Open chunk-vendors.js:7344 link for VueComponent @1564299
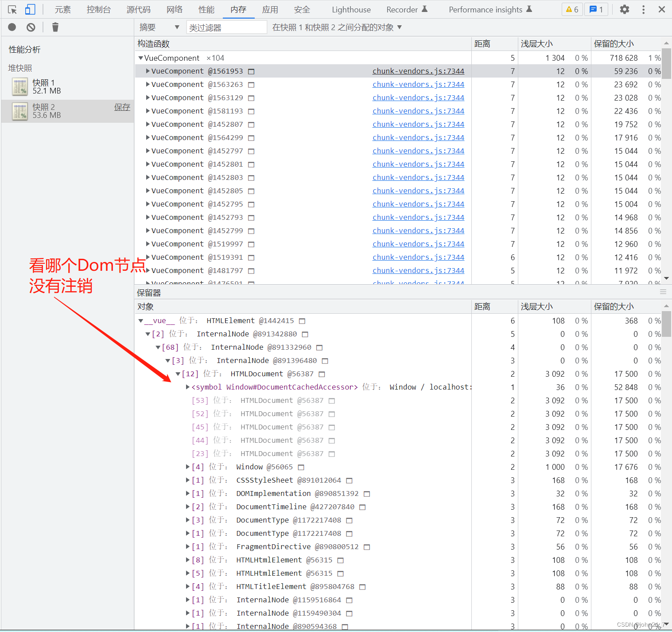672x632 pixels. pyautogui.click(x=418, y=138)
